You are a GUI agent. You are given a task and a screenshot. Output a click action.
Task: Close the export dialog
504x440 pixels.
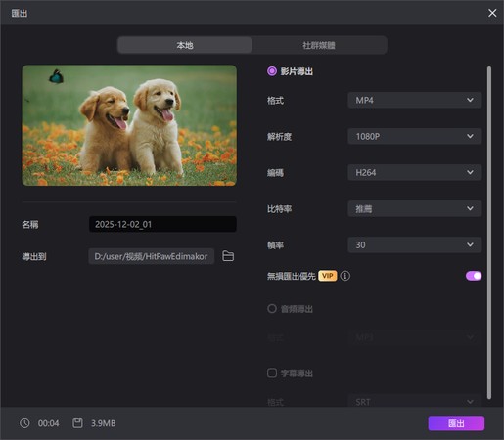[x=492, y=13]
